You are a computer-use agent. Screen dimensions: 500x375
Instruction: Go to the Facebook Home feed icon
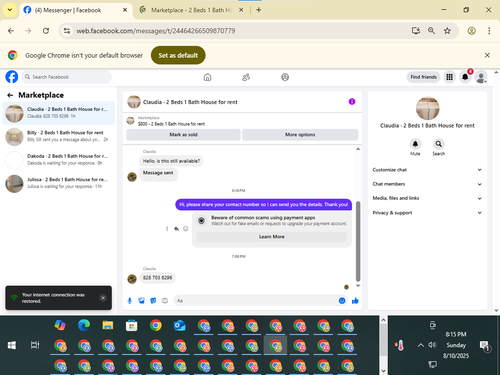[207, 77]
